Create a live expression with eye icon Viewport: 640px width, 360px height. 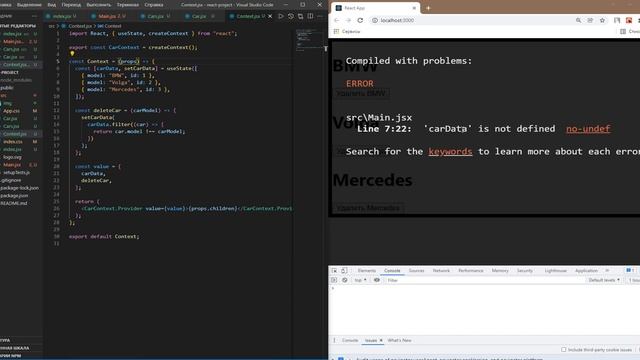point(377,280)
